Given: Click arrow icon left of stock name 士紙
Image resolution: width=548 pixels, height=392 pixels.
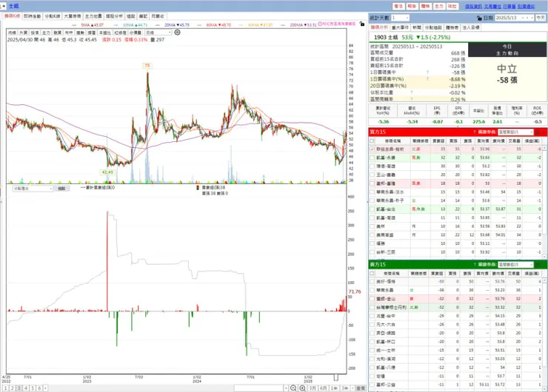Looking at the screenshot, I should (3, 6).
